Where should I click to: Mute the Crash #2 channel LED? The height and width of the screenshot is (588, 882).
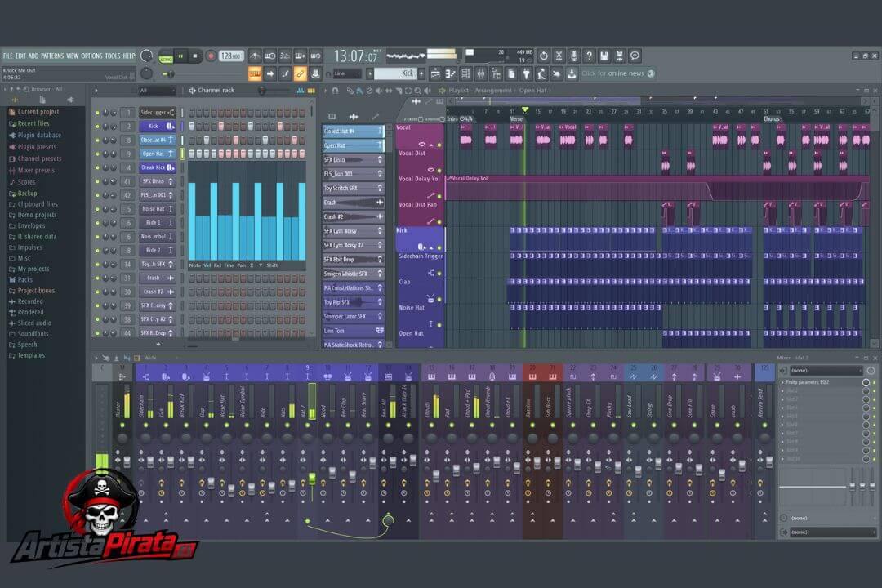97,292
